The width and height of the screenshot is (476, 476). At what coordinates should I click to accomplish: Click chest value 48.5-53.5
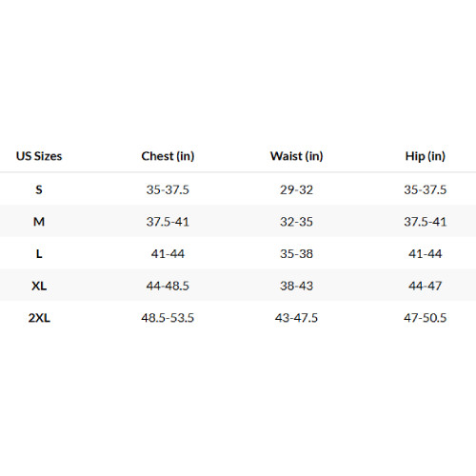coord(168,318)
